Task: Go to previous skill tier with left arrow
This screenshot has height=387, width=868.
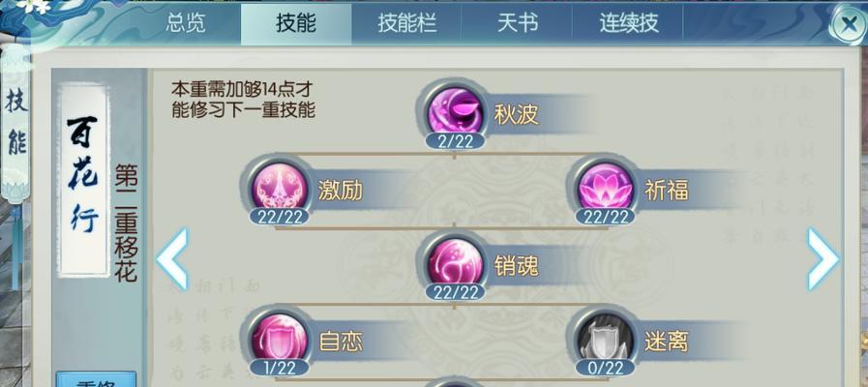Action: tap(172, 259)
